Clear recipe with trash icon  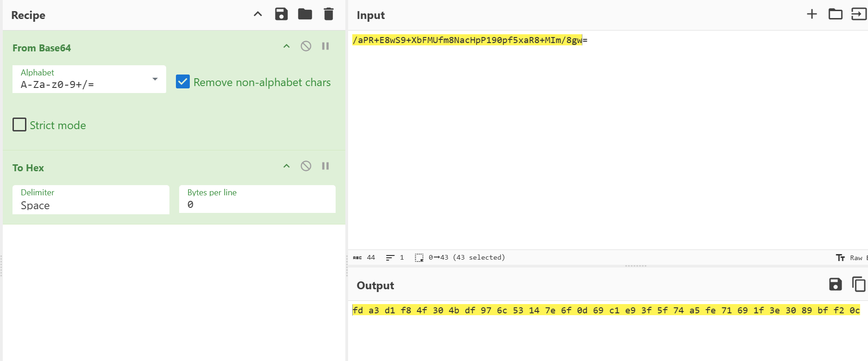point(329,14)
